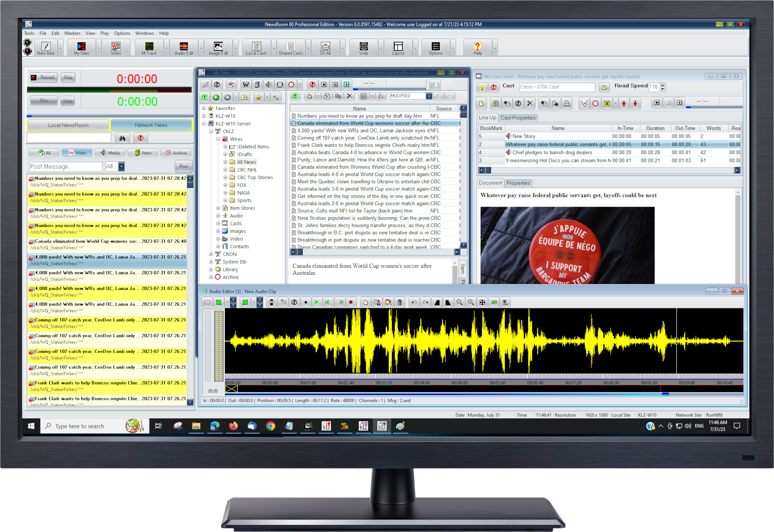Click the Post button
The width and height of the screenshot is (774, 532).
tap(184, 166)
